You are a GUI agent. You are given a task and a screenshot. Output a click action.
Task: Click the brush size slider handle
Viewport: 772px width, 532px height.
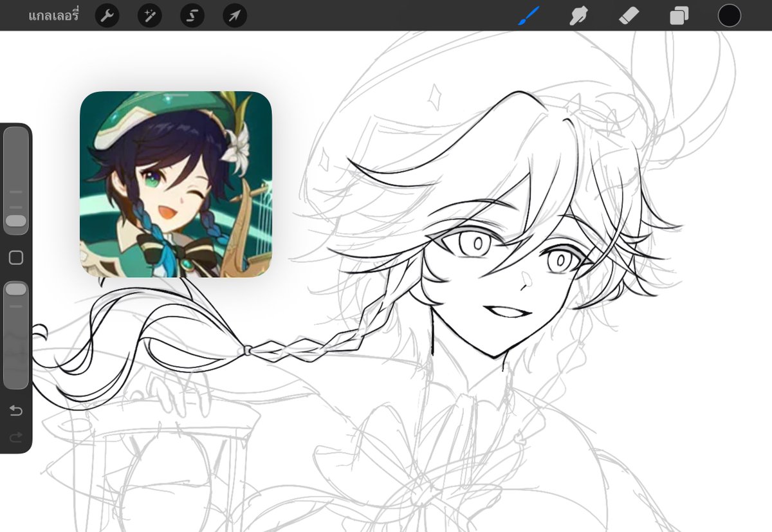pos(16,221)
